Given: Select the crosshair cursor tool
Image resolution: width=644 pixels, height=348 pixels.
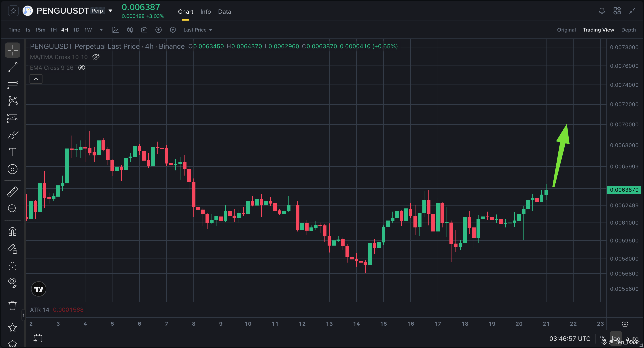Looking at the screenshot, I should (x=13, y=50).
